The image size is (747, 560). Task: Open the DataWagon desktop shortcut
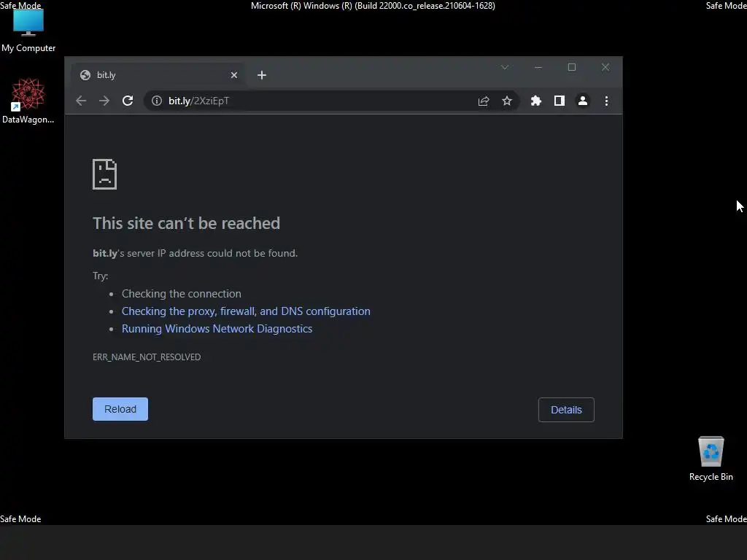point(28,101)
